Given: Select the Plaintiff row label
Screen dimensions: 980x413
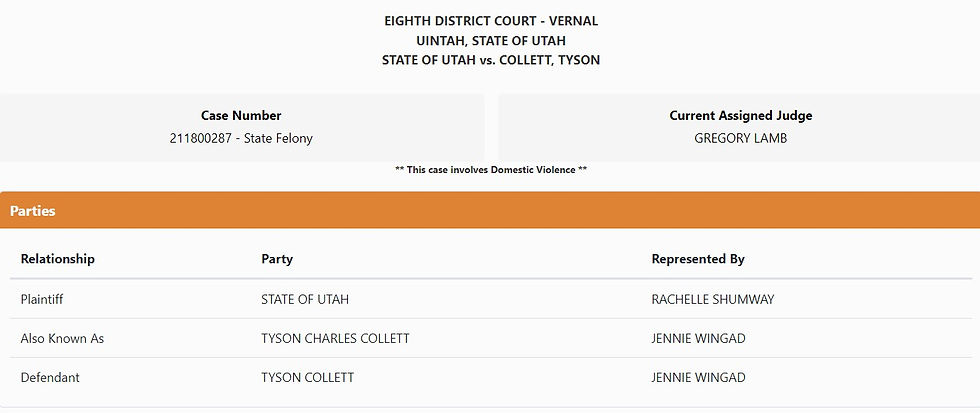Looking at the screenshot, I should [41, 299].
